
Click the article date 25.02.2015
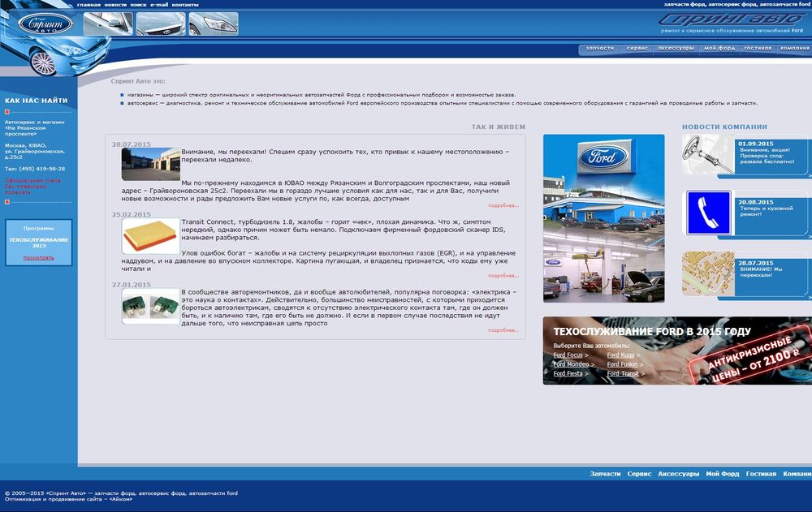(x=132, y=214)
